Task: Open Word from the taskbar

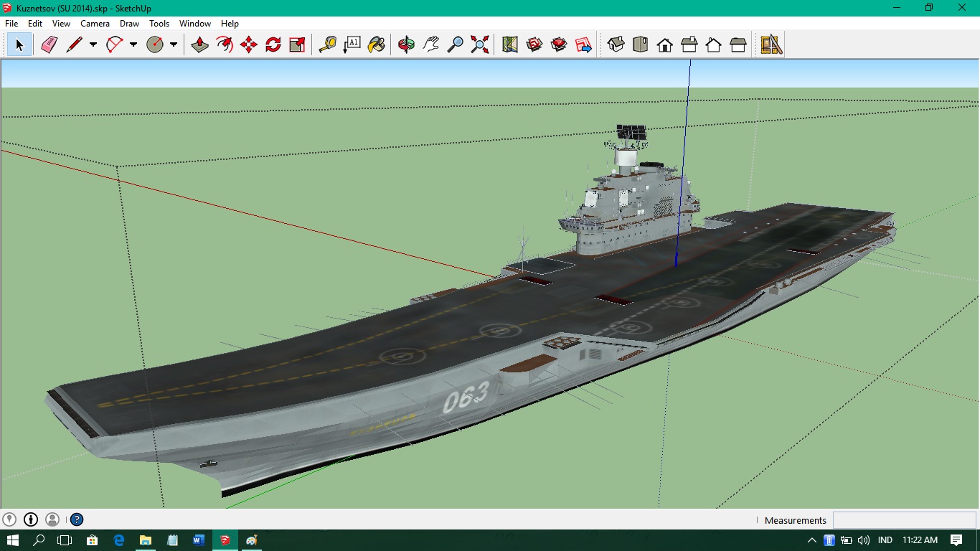Action: (x=199, y=540)
